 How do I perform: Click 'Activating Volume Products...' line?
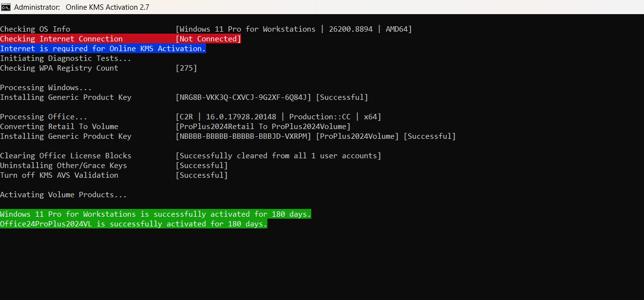[63, 195]
